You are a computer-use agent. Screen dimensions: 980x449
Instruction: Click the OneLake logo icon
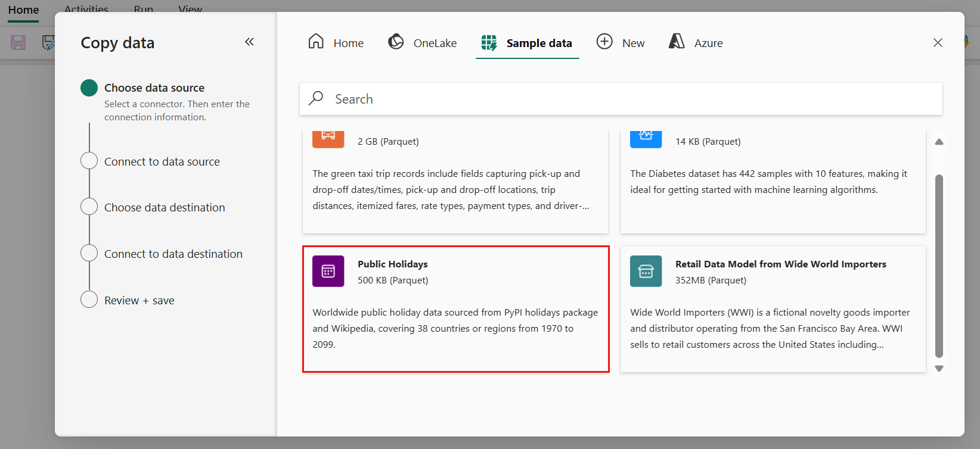[396, 42]
